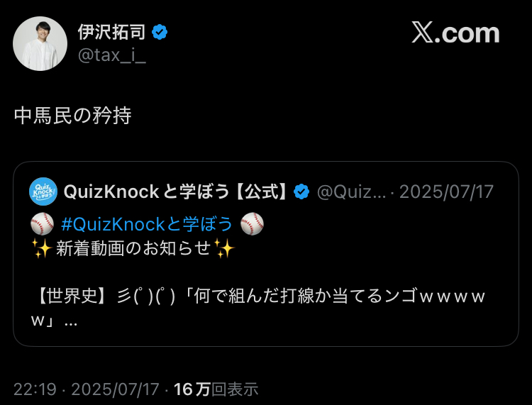Select the tweet text 中馬民の矜持

click(x=72, y=116)
